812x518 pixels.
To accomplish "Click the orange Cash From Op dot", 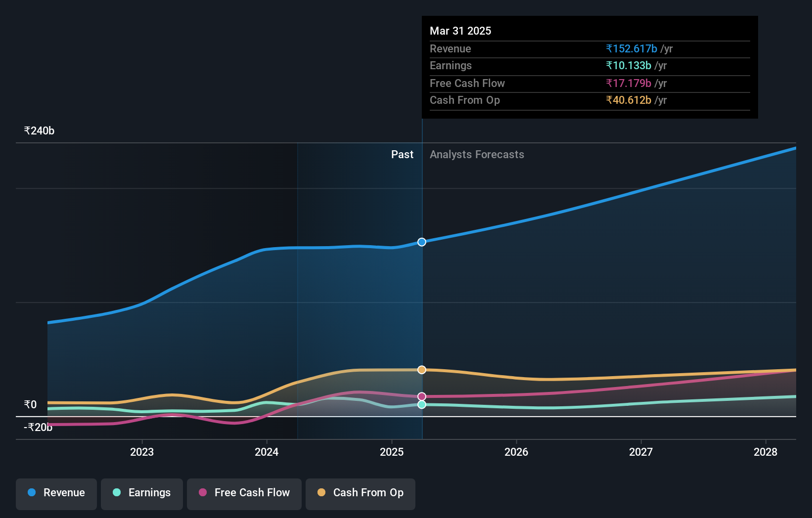I will pyautogui.click(x=322, y=493).
